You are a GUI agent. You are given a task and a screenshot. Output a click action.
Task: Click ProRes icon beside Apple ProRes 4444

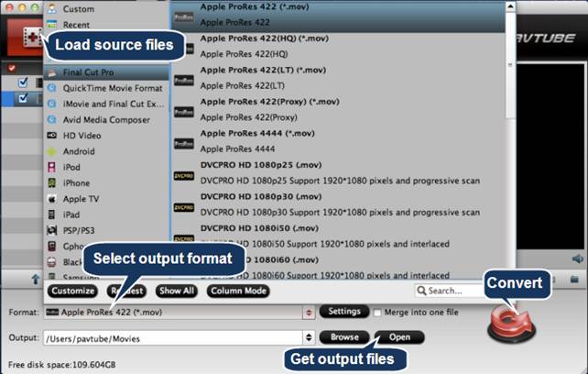pos(184,144)
